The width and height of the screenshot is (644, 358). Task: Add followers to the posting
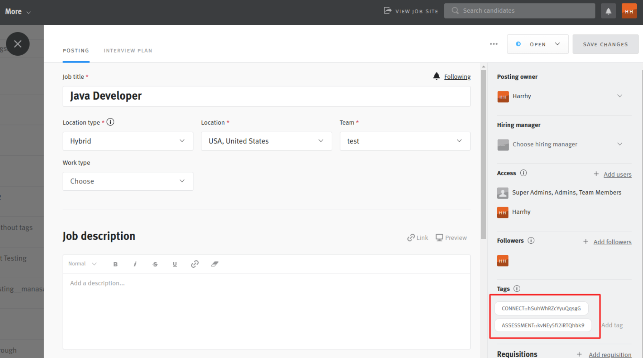[x=612, y=242]
